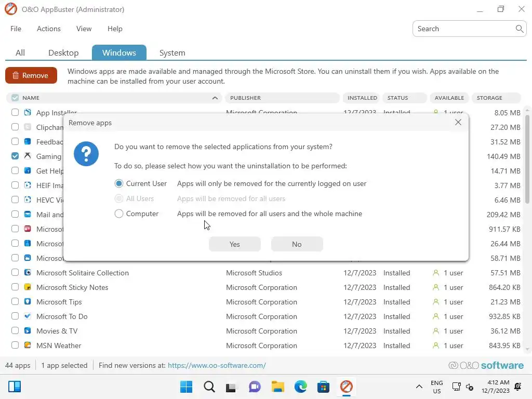Check the Movies & TV checkbox

pos(15,331)
